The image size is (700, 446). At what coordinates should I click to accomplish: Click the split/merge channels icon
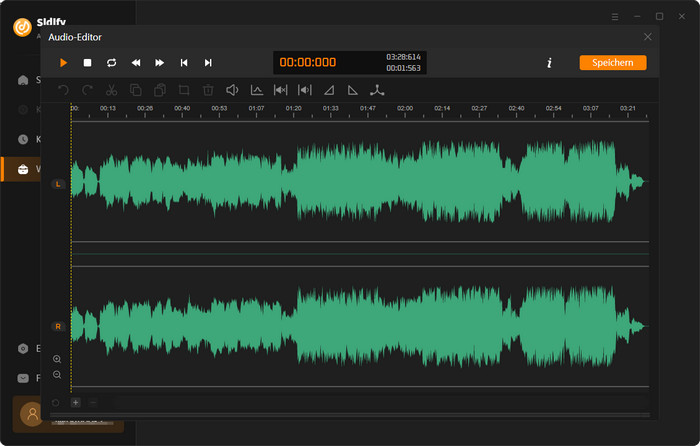(x=377, y=90)
